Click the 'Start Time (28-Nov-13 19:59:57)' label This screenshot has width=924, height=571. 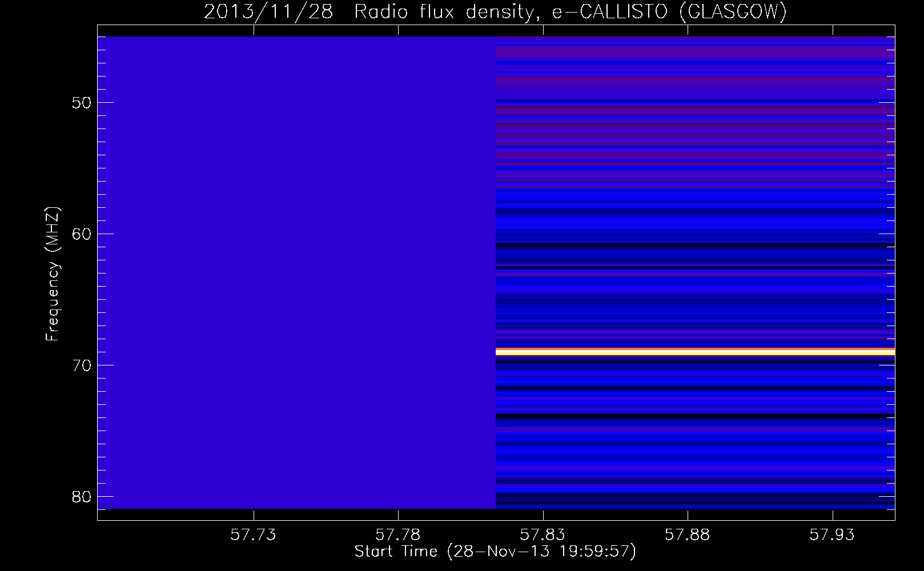coord(495,552)
